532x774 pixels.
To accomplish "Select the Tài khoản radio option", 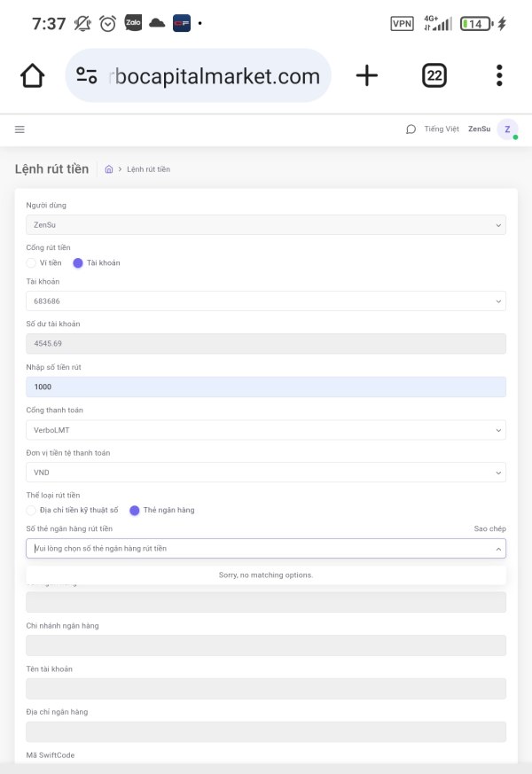I will coord(78,262).
